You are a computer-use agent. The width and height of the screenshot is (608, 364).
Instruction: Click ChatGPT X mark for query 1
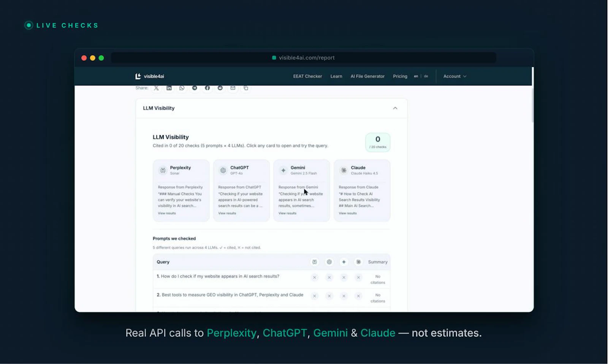[x=329, y=277]
